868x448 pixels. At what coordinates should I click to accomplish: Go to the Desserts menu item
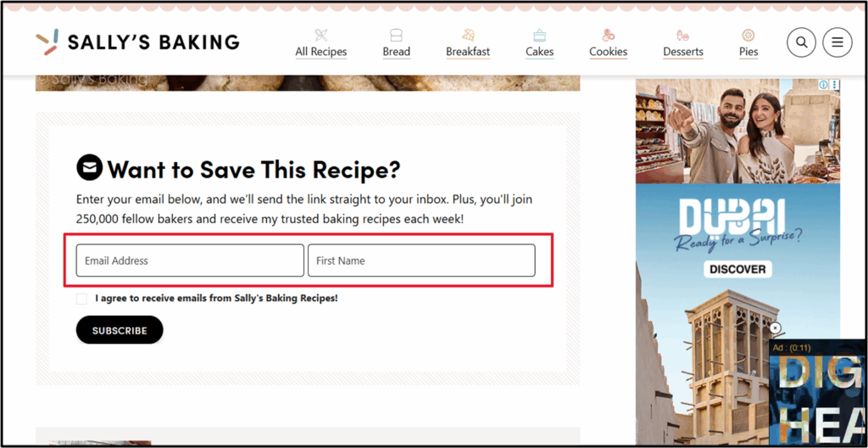pos(683,52)
